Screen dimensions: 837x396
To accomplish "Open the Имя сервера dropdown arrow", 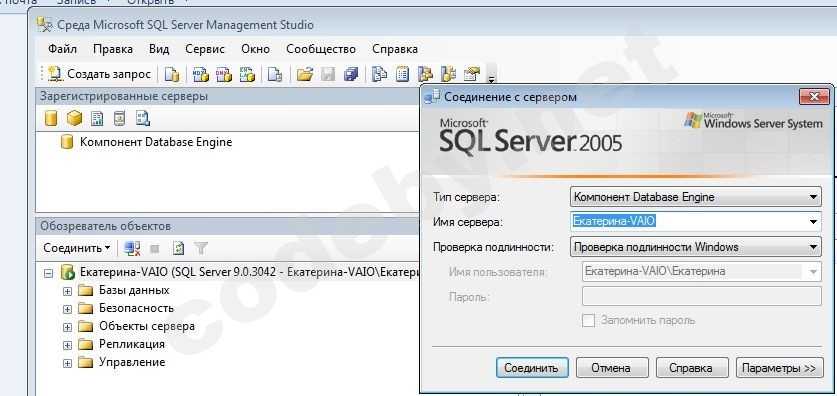I will [813, 221].
